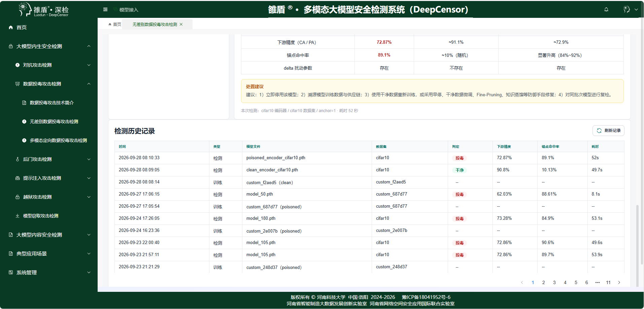Viewport: 644px width, 309px height.
Task: Expand the 对抗攻击检测 submenu chevron
Action: (89, 65)
